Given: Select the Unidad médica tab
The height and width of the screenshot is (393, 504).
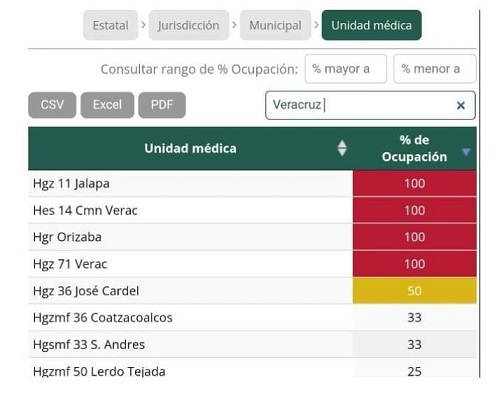Looking at the screenshot, I should pyautogui.click(x=371, y=25).
